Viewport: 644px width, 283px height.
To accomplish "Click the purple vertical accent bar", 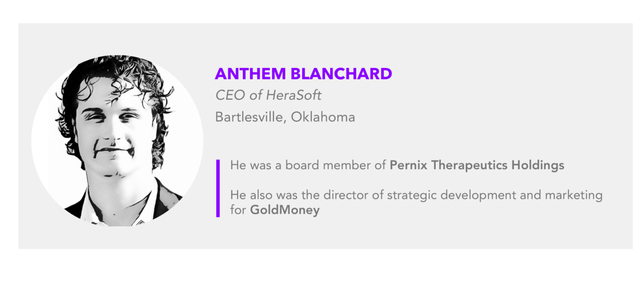I will (218, 188).
